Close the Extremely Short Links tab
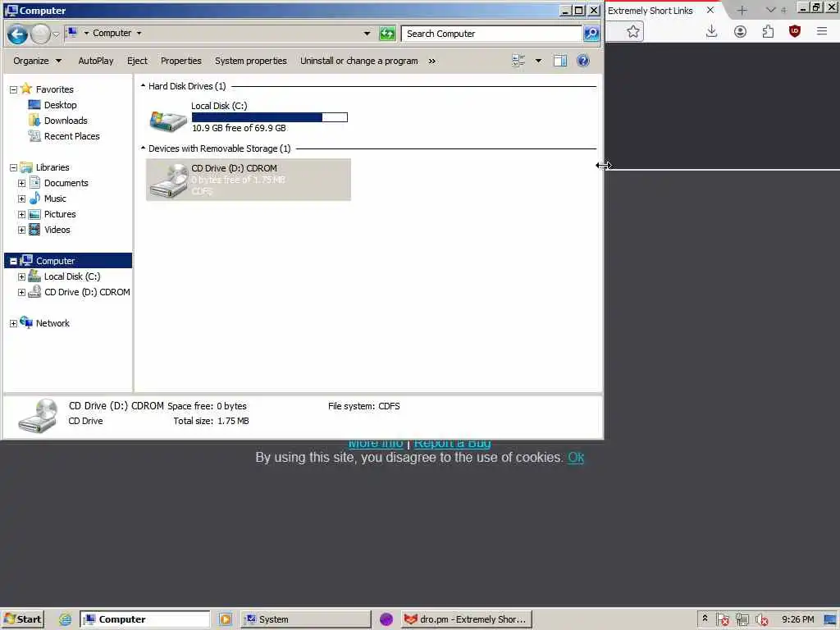This screenshot has height=630, width=840. click(710, 10)
